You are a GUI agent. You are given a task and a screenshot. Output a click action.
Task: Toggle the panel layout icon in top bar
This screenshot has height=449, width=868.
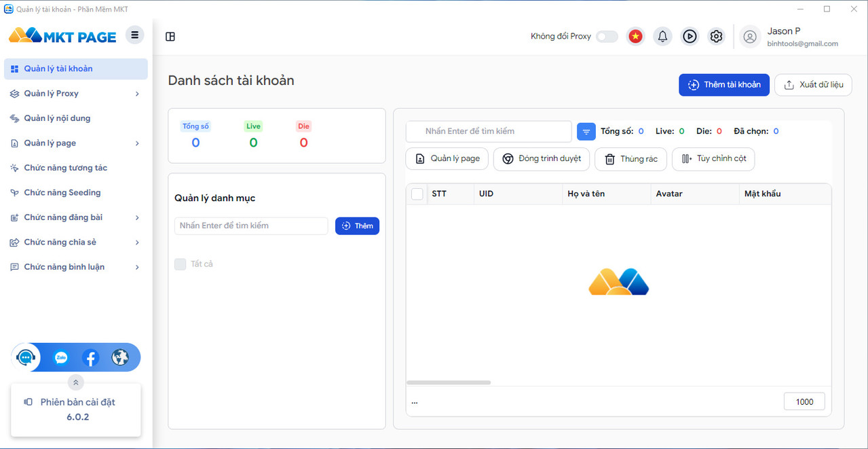pyautogui.click(x=170, y=37)
